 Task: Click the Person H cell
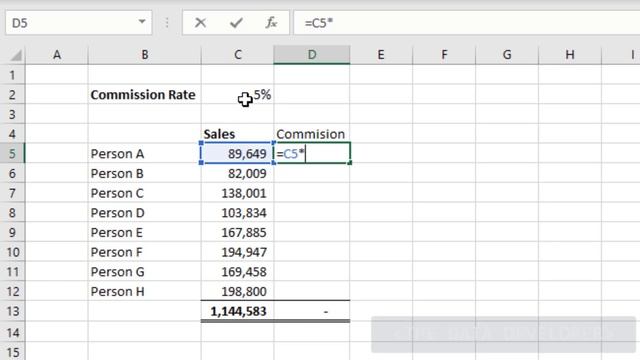tap(144, 291)
